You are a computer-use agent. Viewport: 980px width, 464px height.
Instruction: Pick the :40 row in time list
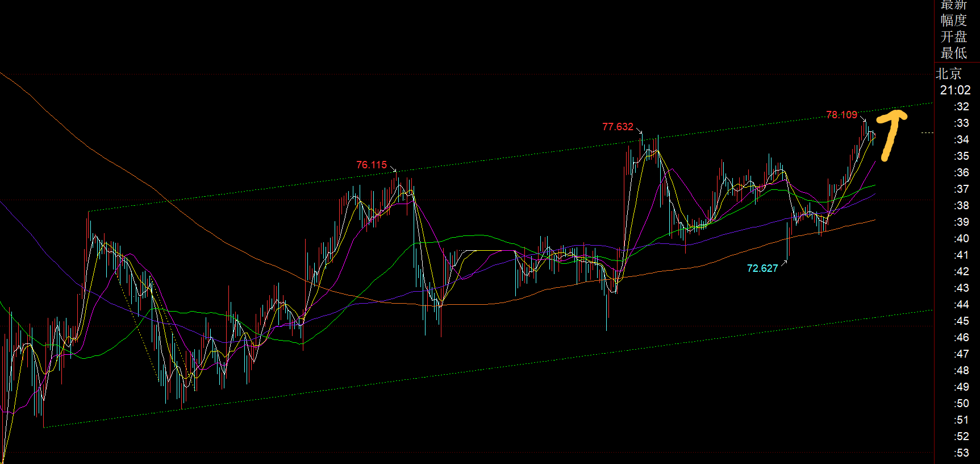[961, 239]
